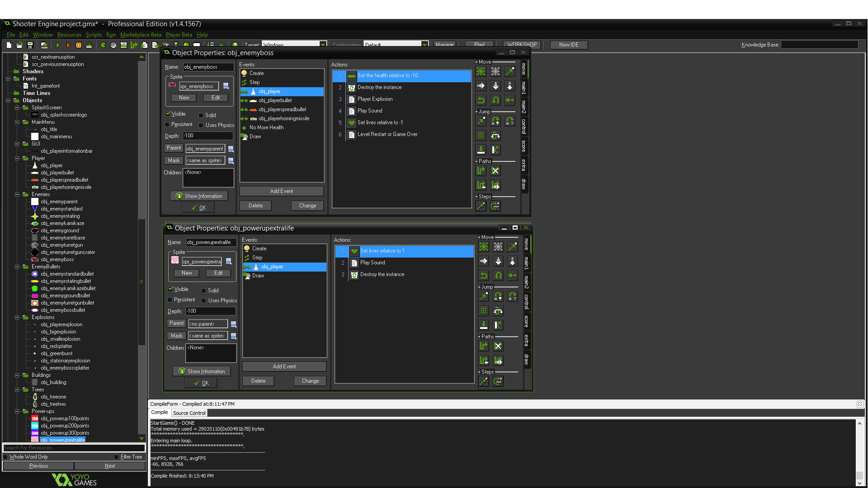Image resolution: width=868 pixels, height=488 pixels.
Task: Run the game in debug mode
Action: 68,45
